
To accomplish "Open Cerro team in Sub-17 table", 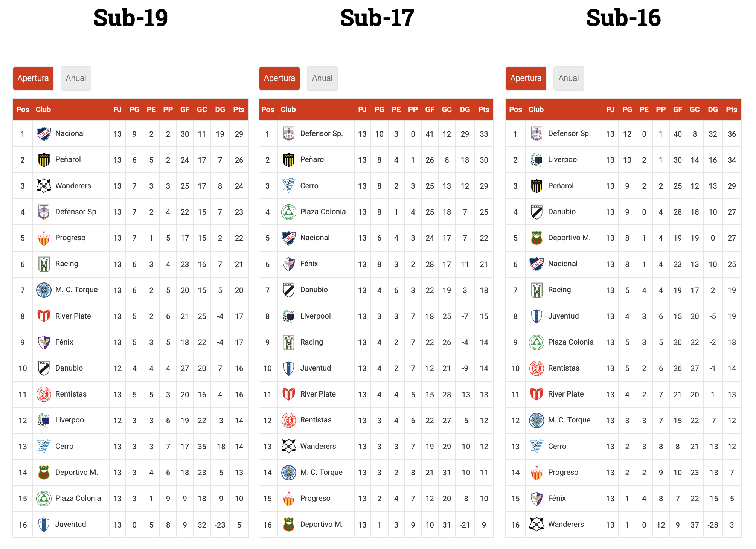I will (x=309, y=186).
